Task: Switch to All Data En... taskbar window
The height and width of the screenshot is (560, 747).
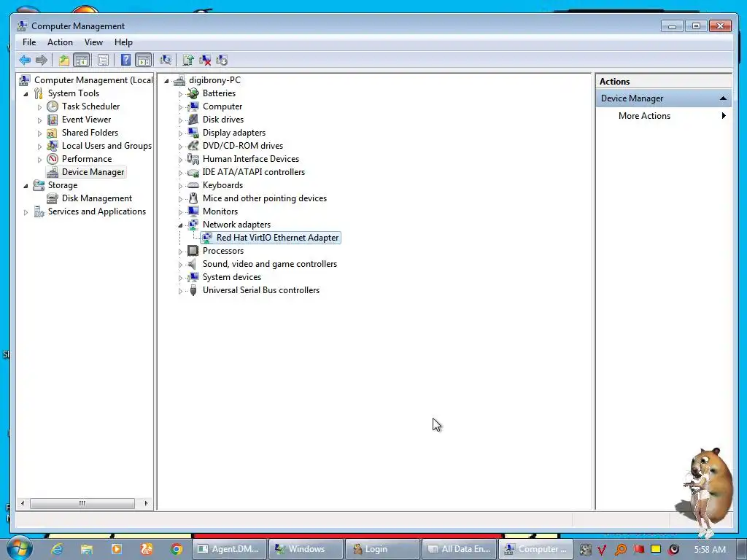Action: [460, 549]
